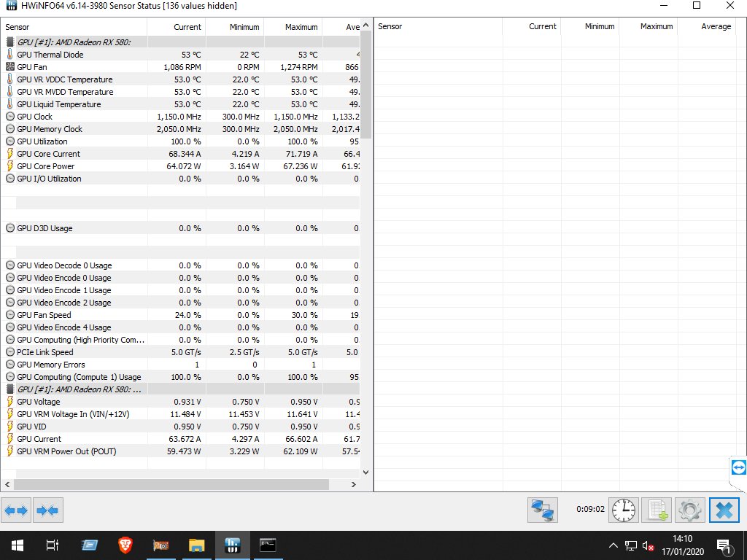Click the horizontal scrollbar left arrow
The width and height of the screenshot is (747, 560).
[7, 485]
